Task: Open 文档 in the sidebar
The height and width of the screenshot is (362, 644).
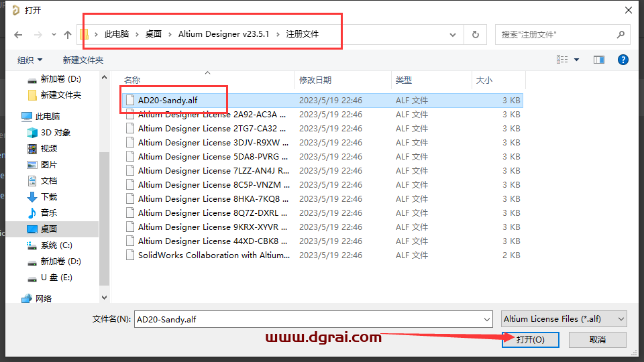Action: point(42,181)
